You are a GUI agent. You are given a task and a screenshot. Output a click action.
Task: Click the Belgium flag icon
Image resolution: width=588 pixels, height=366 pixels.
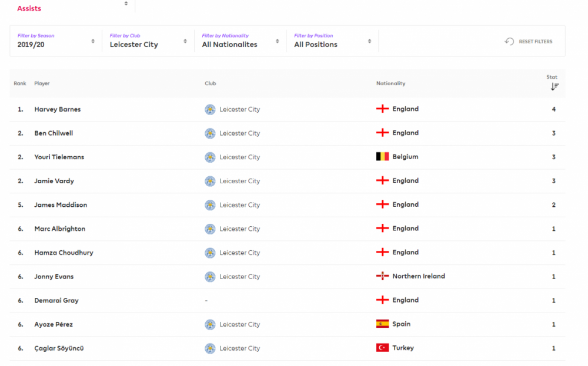tap(383, 157)
